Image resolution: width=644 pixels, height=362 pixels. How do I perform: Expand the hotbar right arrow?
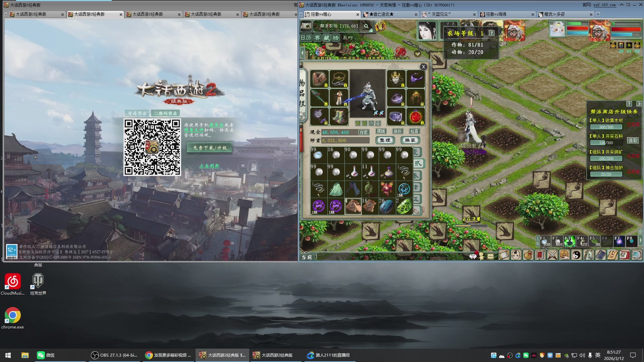pos(641,241)
